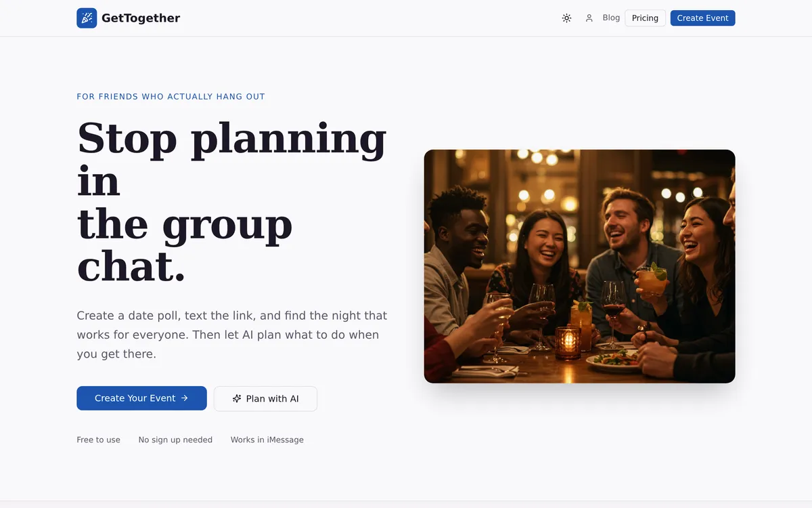812x508 pixels.
Task: Click the sparkle icon on Plan with AI
Action: click(235, 398)
